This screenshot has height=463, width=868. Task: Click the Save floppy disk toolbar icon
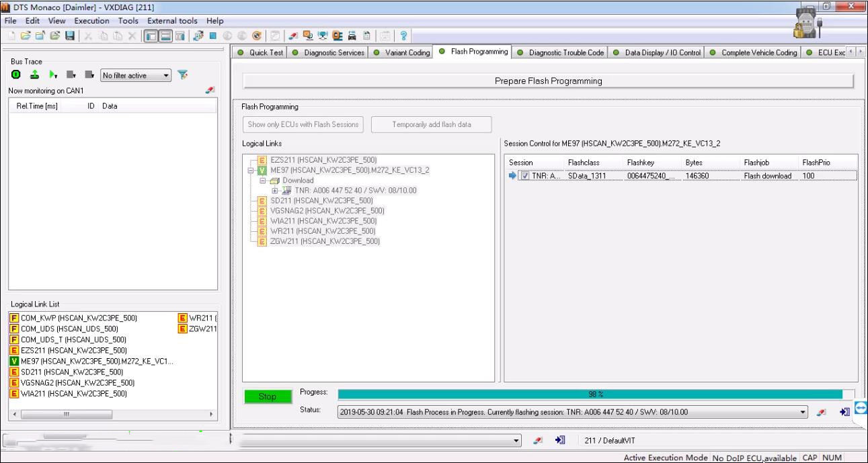coord(69,36)
